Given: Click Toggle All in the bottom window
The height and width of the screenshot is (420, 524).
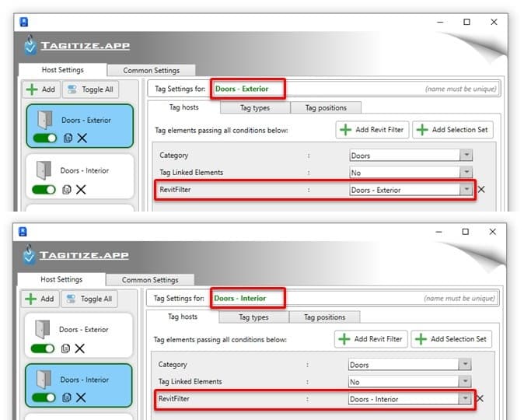Looking at the screenshot, I should [x=89, y=299].
